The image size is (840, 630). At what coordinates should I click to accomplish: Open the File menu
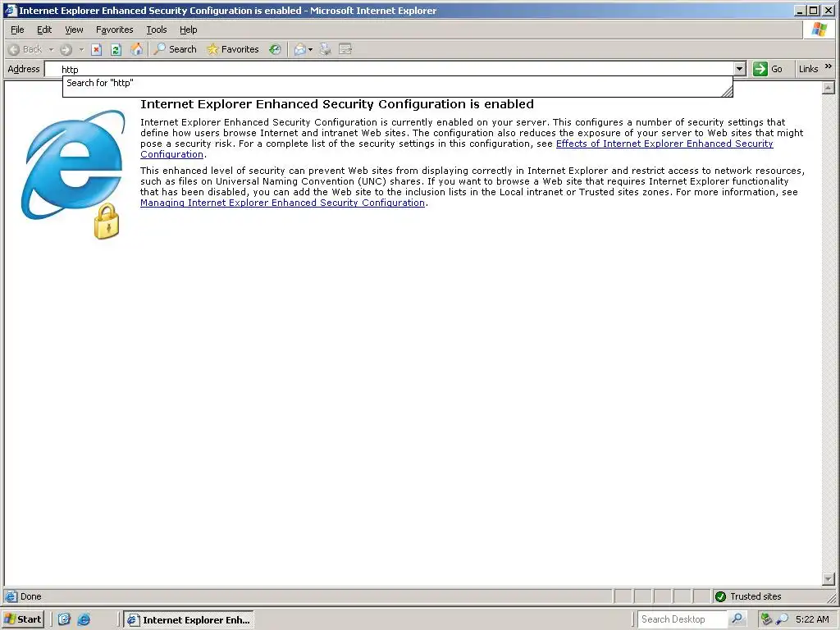pos(18,30)
